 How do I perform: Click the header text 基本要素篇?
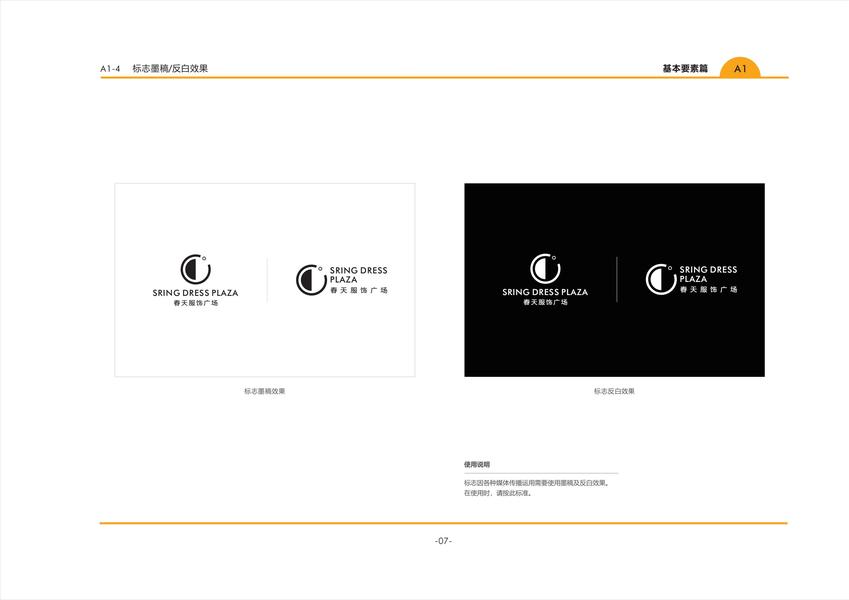coord(685,69)
